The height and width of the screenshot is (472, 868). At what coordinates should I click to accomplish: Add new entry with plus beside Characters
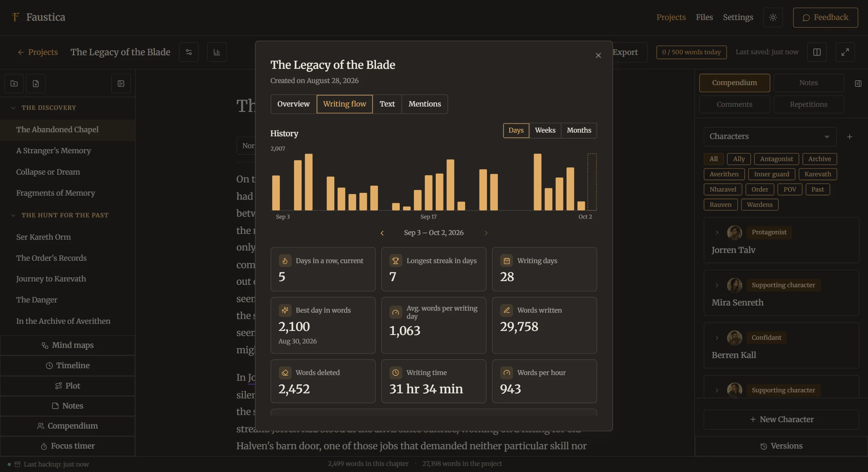pyautogui.click(x=849, y=137)
